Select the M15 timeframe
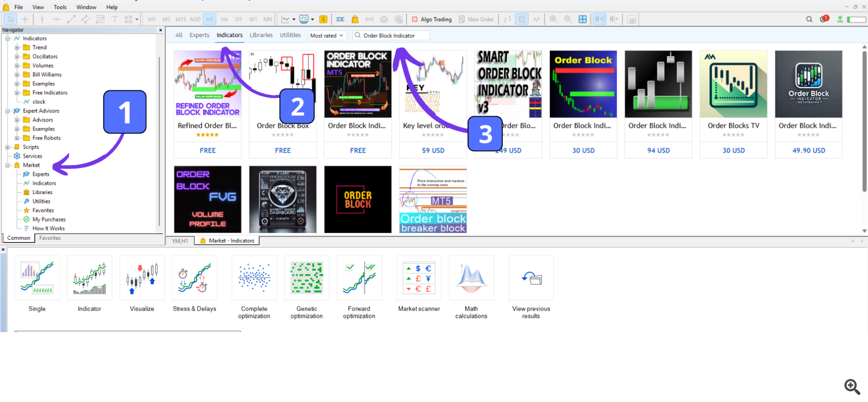Viewport: 868px width, 402px height. pos(181,19)
